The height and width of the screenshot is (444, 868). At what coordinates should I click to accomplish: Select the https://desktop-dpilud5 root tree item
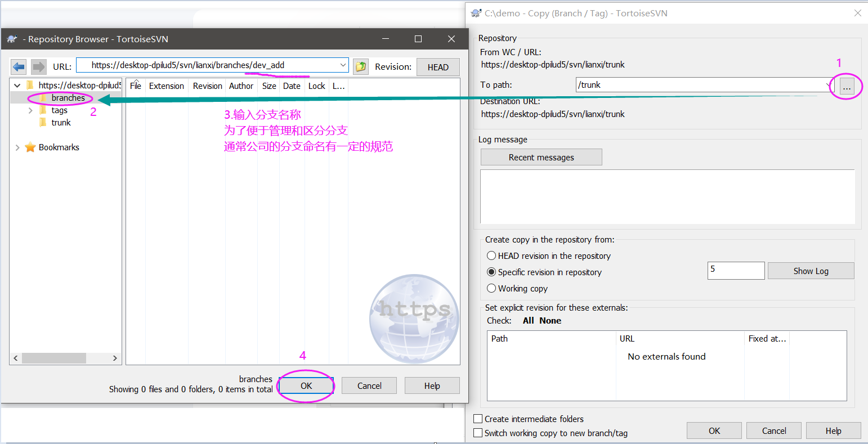[x=79, y=86]
